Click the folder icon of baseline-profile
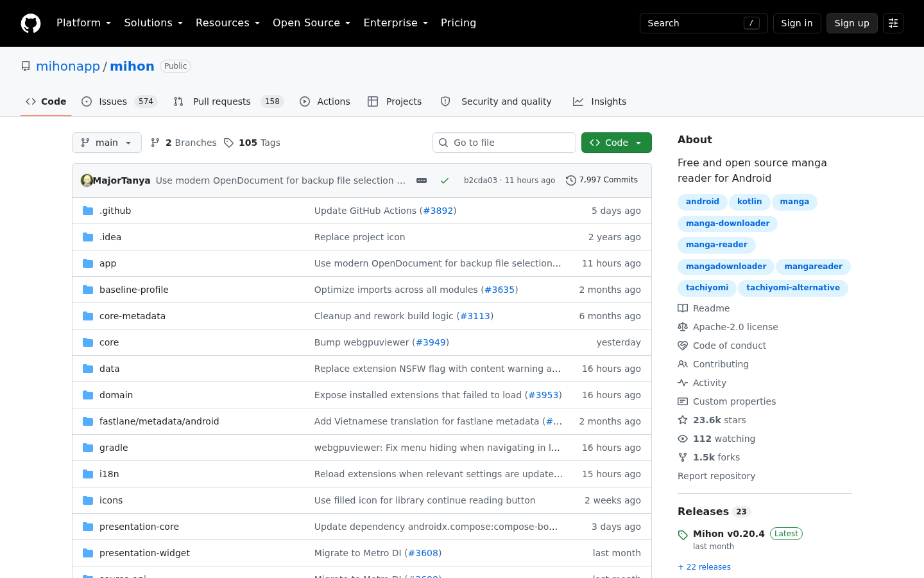This screenshot has height=578, width=924. [88, 290]
